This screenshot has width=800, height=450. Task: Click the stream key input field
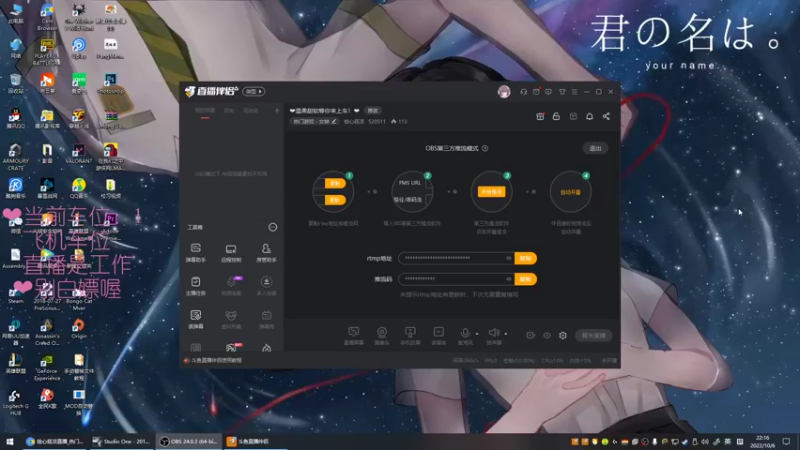tap(456, 279)
